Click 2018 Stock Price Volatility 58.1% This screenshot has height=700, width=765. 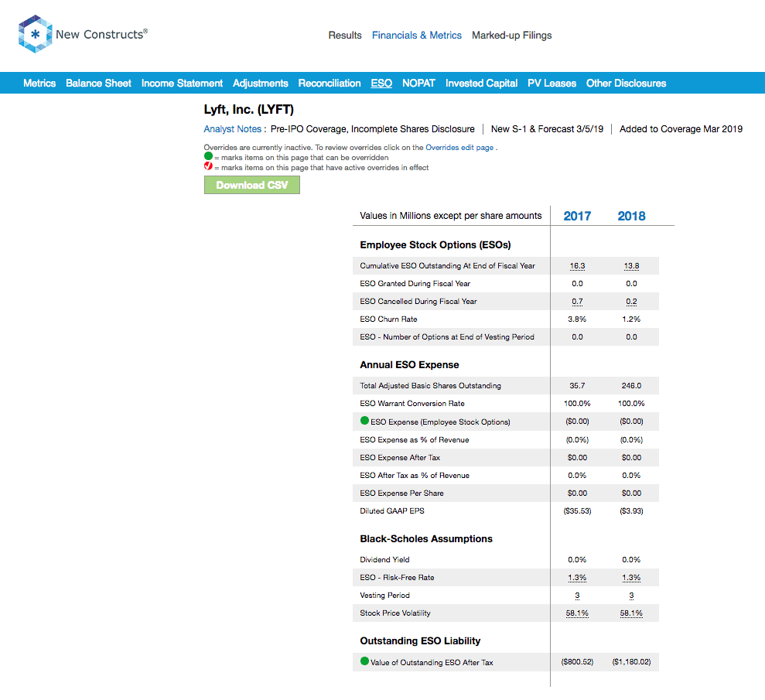point(631,613)
